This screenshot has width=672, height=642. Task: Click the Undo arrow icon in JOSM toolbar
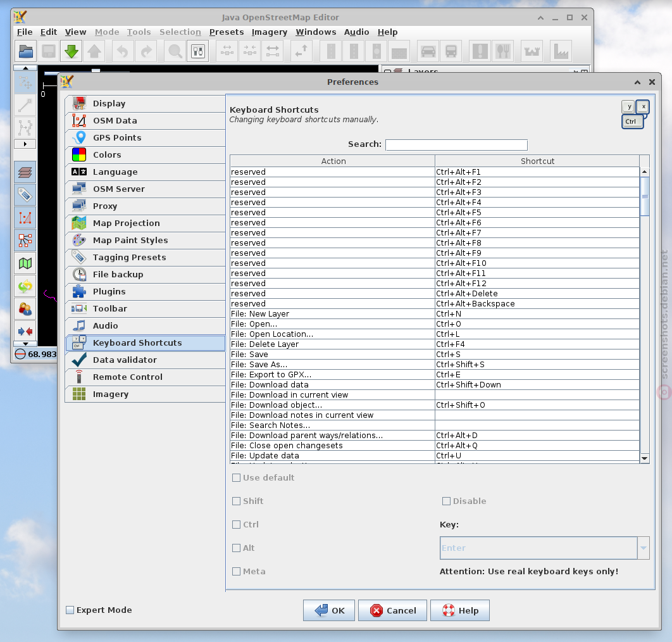(123, 51)
